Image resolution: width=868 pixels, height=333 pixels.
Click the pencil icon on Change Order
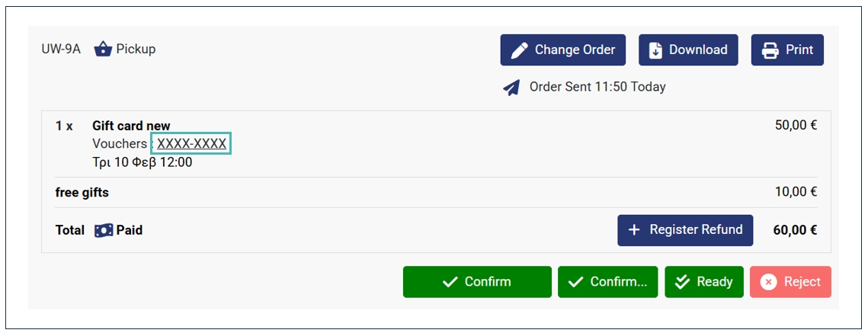tap(519, 50)
